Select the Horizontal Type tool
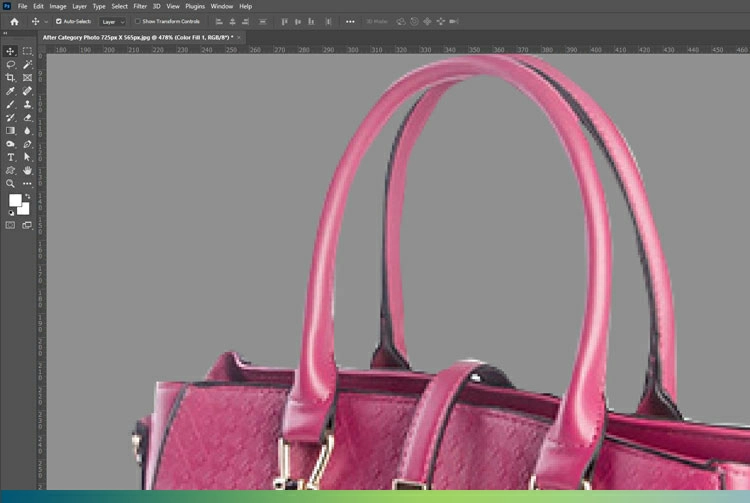750x503 pixels. pyautogui.click(x=11, y=157)
